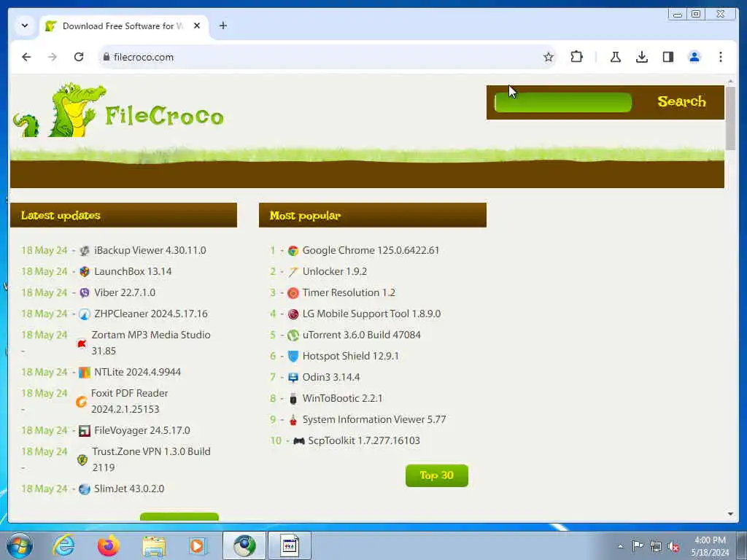Click the muted volume tray icon
This screenshot has width=747, height=560.
coord(673,546)
